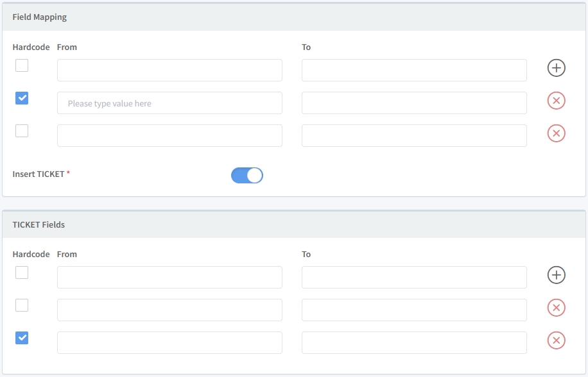Delete the last TICKET Fields row
The height and width of the screenshot is (377, 588).
coord(556,340)
